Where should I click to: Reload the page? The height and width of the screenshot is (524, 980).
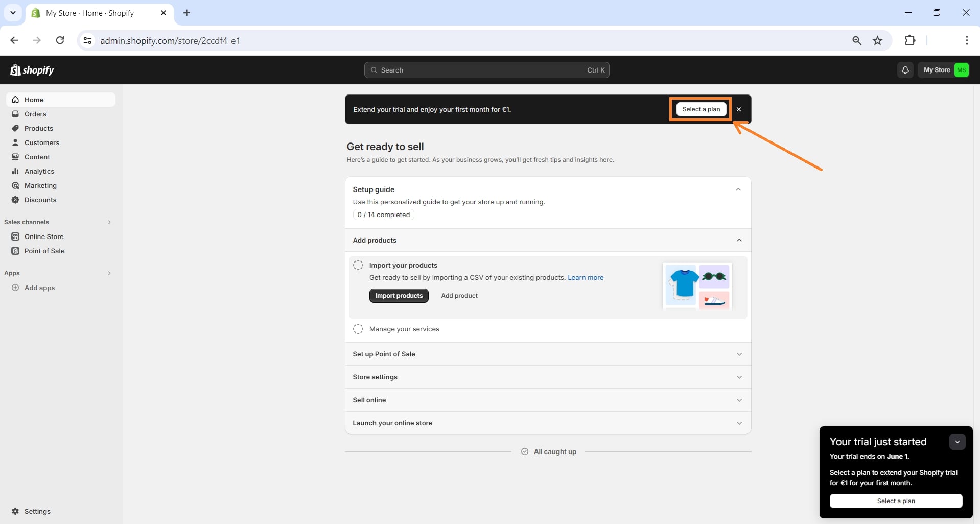[x=60, y=40]
